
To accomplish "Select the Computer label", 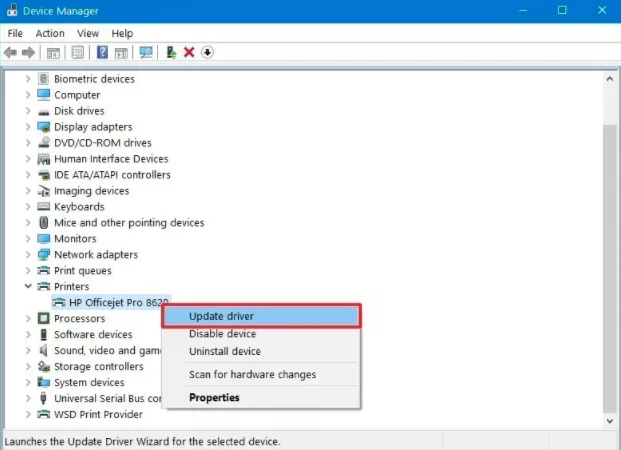I will pyautogui.click(x=77, y=95).
